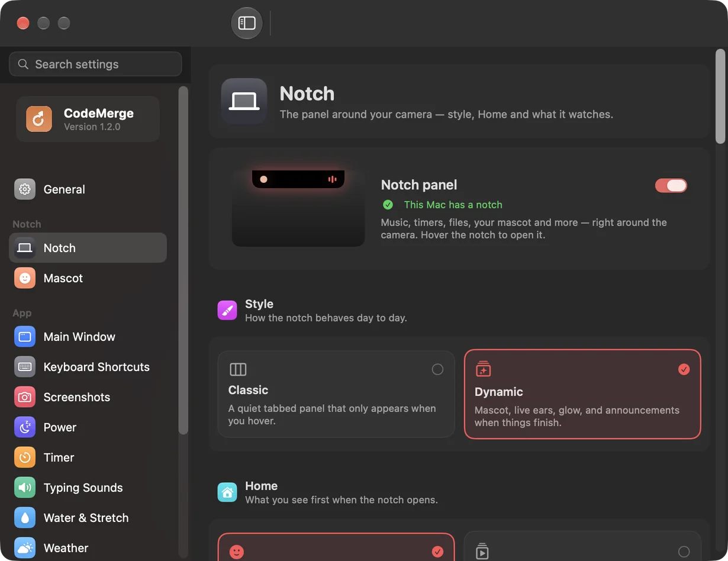Image resolution: width=728 pixels, height=561 pixels.
Task: Click the "Notch panel" heading
Action: [419, 185]
